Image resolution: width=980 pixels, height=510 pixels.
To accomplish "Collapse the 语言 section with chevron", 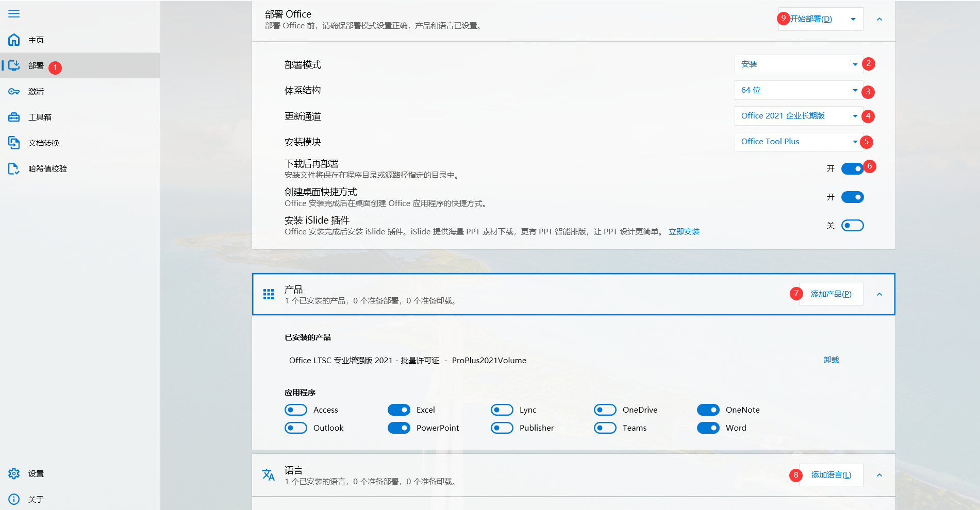I will (x=879, y=475).
